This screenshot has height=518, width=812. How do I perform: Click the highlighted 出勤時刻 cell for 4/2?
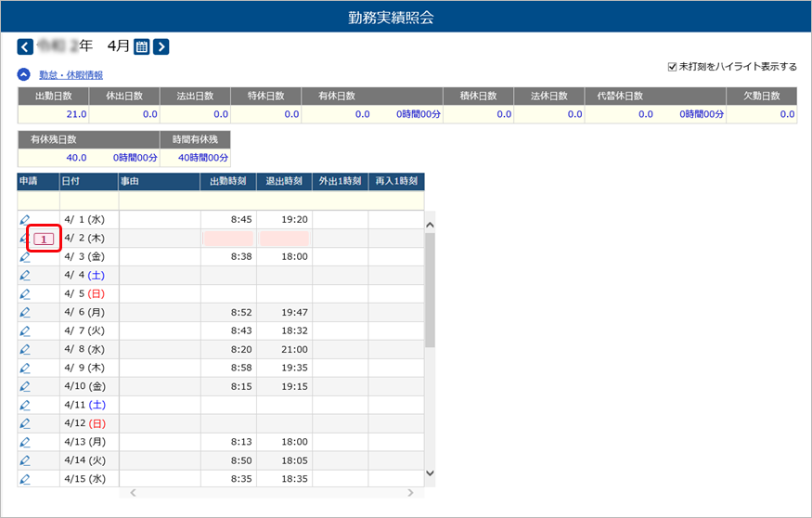click(x=228, y=239)
